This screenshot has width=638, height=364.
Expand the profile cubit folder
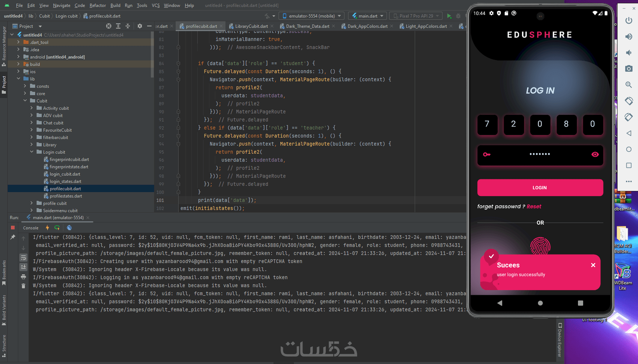tap(32, 203)
